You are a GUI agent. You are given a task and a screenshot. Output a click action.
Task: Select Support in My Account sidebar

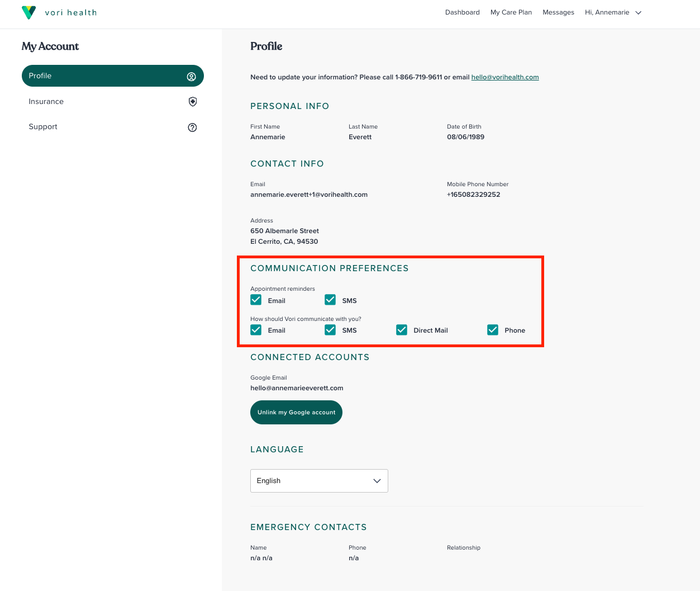click(x=43, y=127)
